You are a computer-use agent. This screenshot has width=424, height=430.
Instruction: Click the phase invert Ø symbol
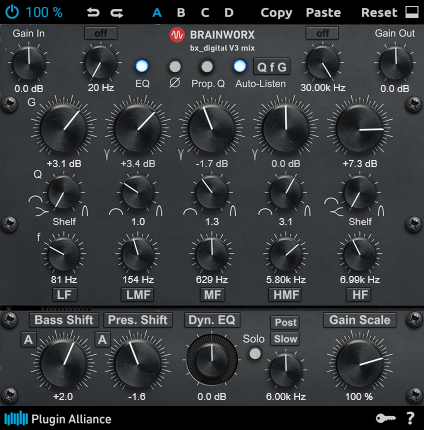click(x=175, y=83)
